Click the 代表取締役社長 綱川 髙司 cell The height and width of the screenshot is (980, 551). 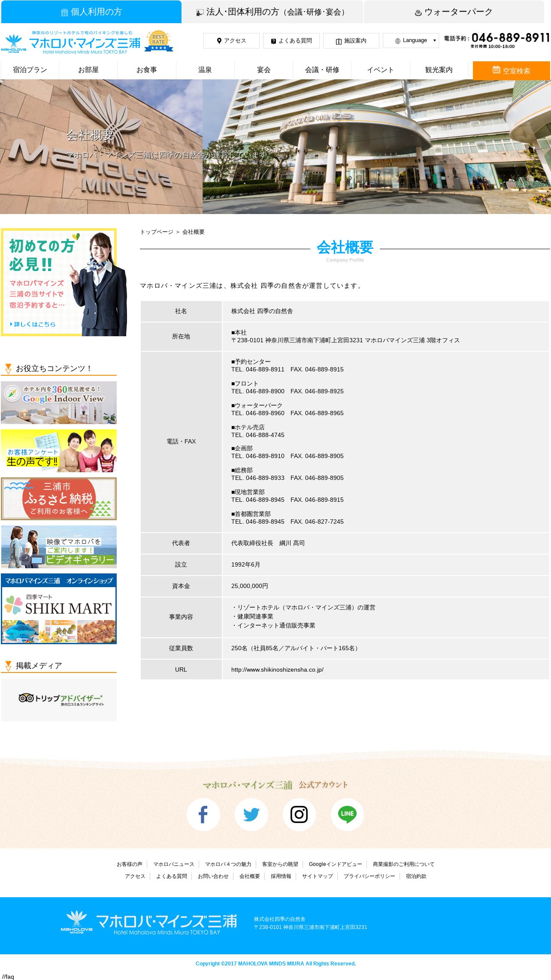click(x=386, y=543)
